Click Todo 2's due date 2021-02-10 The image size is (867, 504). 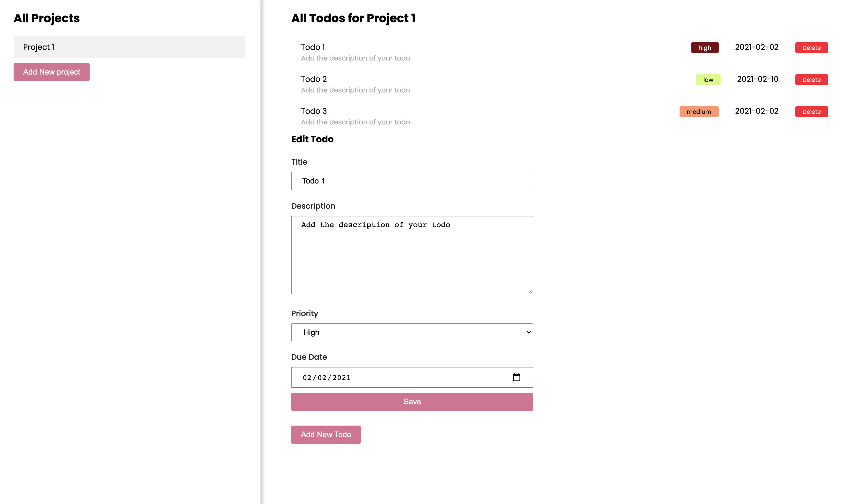(x=757, y=79)
